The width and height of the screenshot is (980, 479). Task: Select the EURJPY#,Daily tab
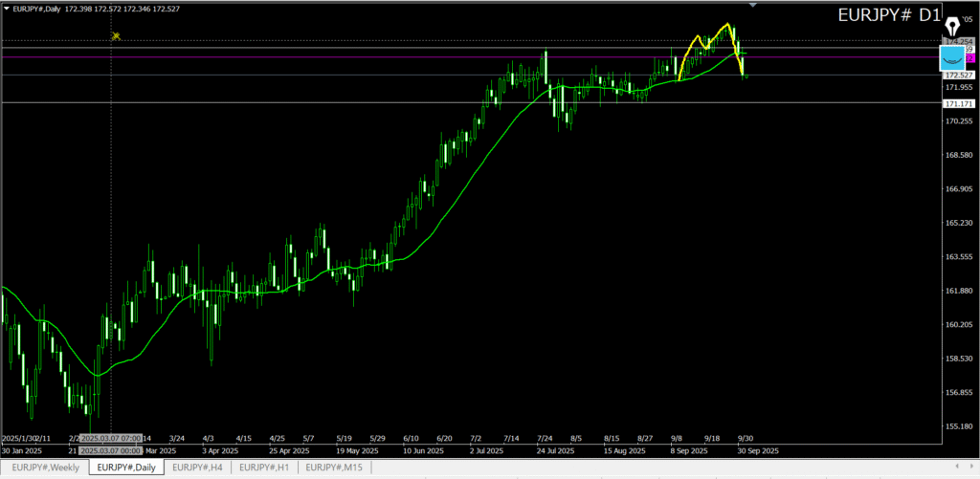(x=126, y=467)
